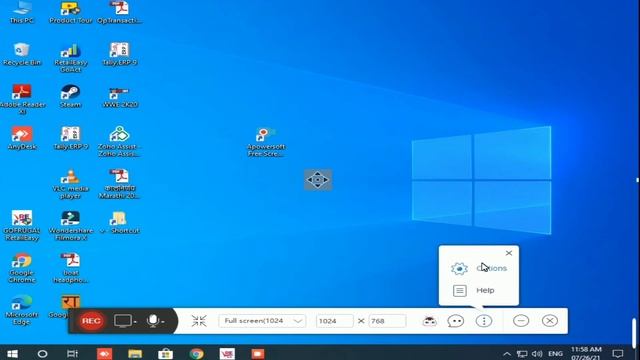The height and width of the screenshot is (360, 640).
Task: Select the Zoho Assist desktop icon
Action: (x=120, y=142)
